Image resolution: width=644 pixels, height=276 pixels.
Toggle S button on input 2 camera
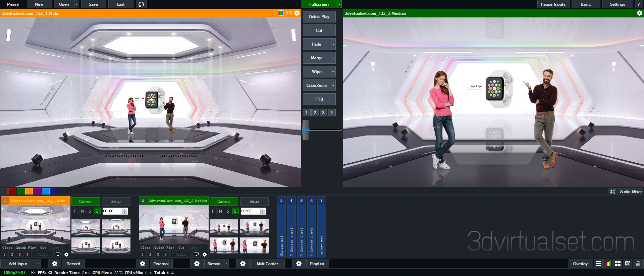[x=228, y=211]
